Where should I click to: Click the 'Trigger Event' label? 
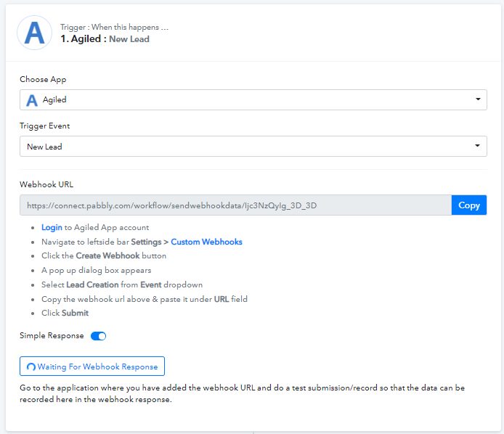(x=45, y=126)
